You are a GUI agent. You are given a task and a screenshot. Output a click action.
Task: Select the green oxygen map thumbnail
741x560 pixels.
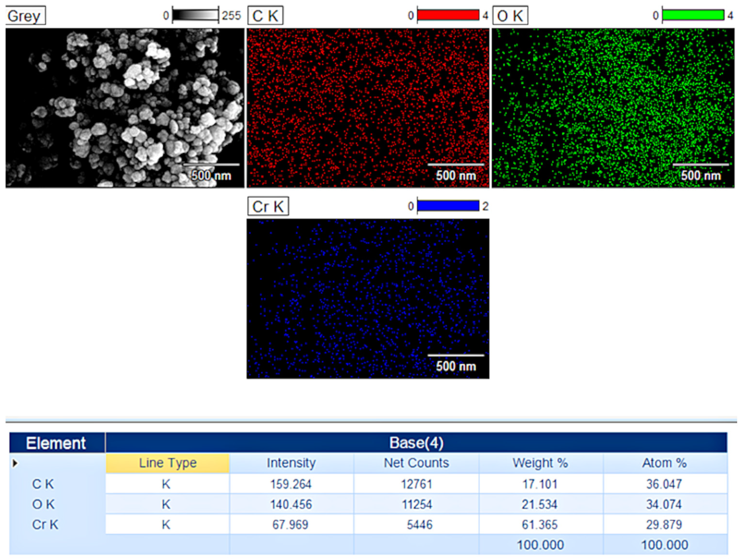(x=613, y=108)
